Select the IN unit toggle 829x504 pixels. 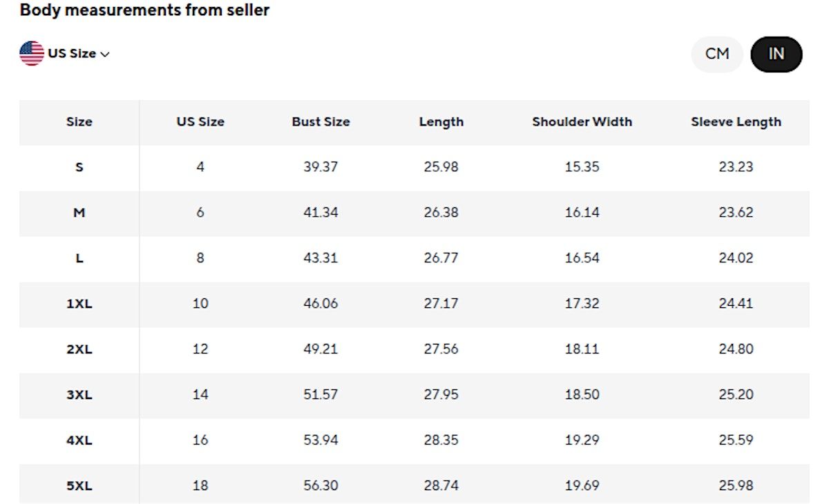(x=776, y=54)
